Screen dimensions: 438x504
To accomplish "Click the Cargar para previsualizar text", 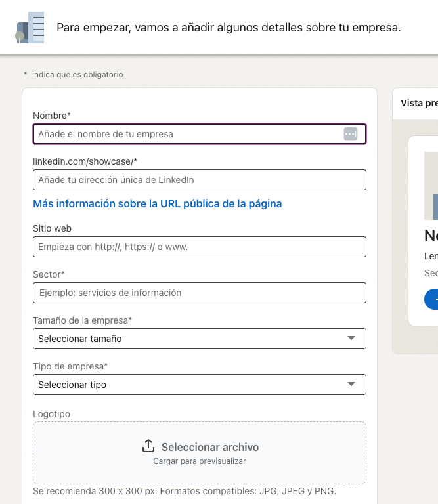I will (200, 461).
